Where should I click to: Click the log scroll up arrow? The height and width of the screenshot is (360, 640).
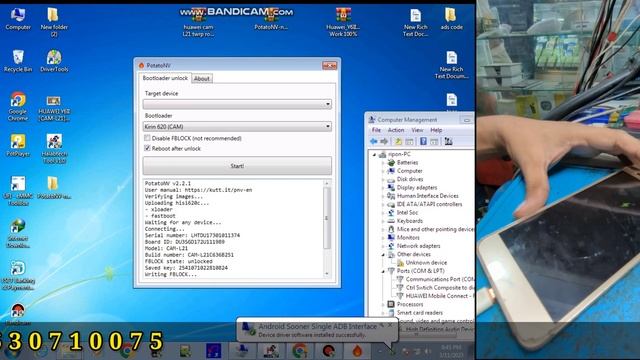click(327, 183)
